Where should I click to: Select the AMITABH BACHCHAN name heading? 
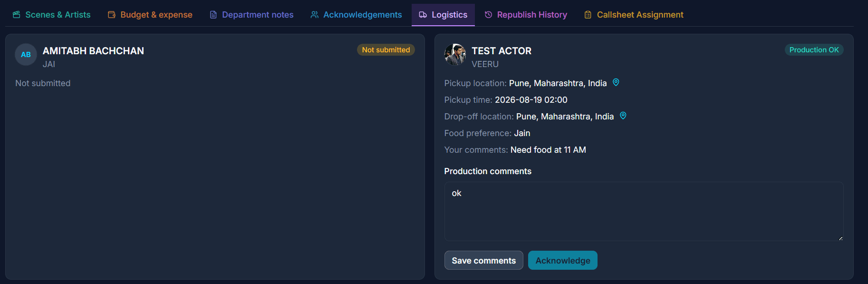93,51
